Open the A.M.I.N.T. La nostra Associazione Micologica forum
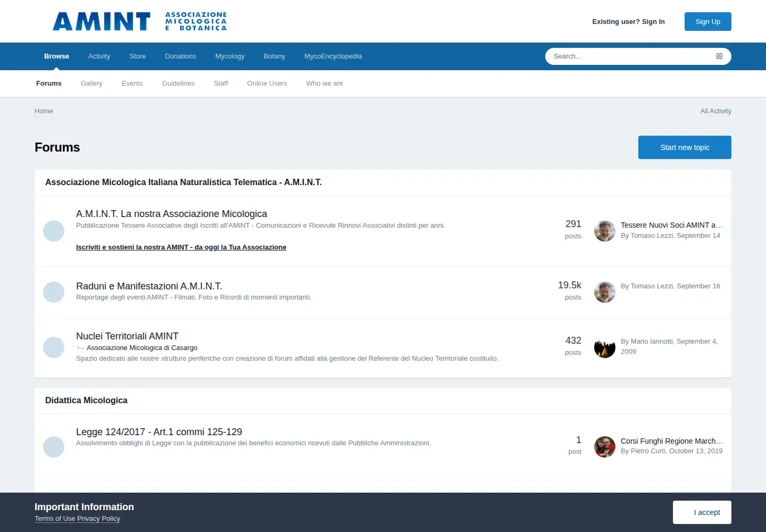Screen dimensions: 766x532 pos(171,214)
